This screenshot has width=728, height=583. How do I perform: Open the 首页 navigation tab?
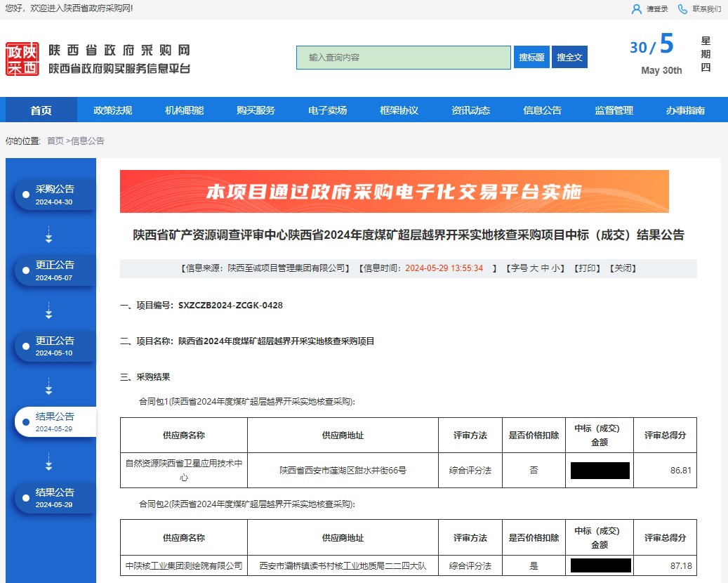[x=41, y=110]
